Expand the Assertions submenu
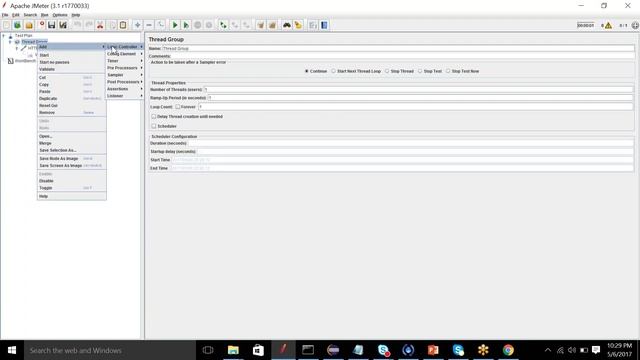 click(x=125, y=89)
